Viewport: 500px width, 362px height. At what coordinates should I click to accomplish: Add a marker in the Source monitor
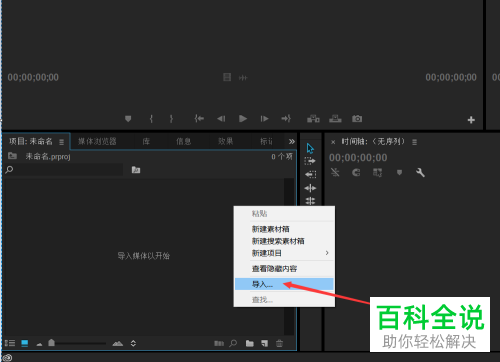[x=128, y=119]
